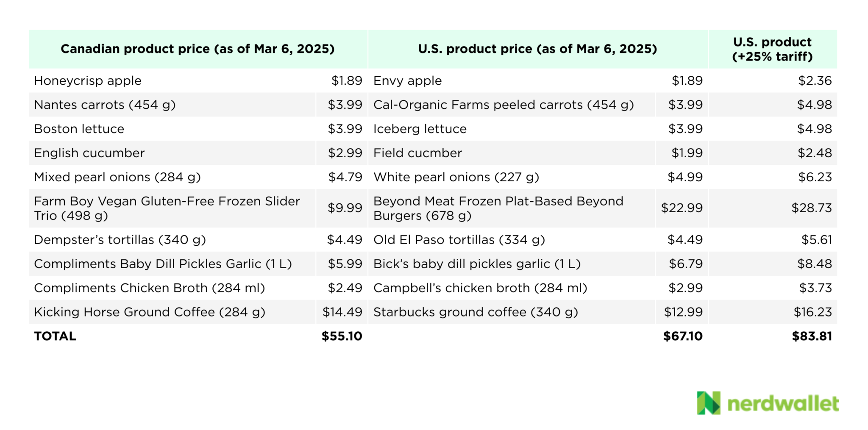Select the Farm Boy Vegan Slider Trio cell
Viewport: 868px width, 430px height.
coord(167,208)
